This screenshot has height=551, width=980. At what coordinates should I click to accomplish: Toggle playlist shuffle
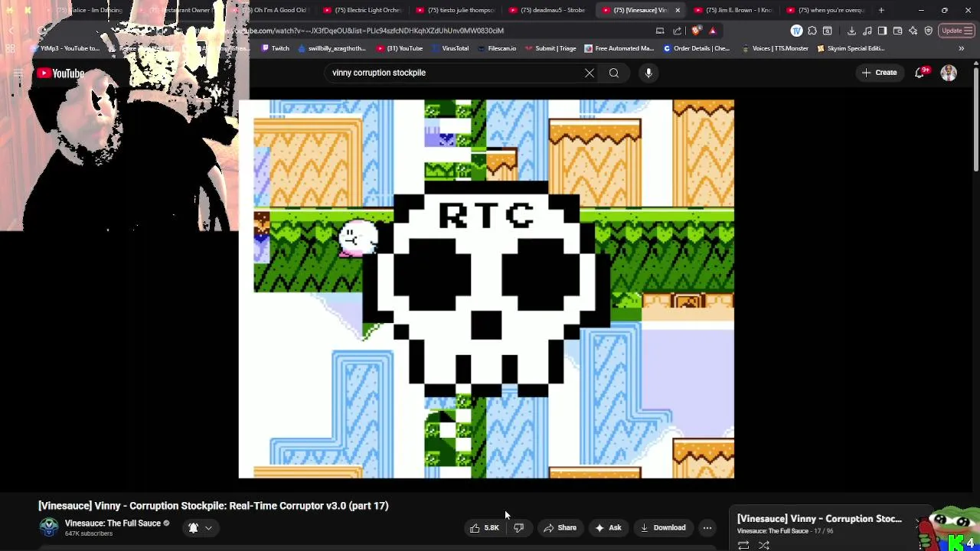point(763,545)
